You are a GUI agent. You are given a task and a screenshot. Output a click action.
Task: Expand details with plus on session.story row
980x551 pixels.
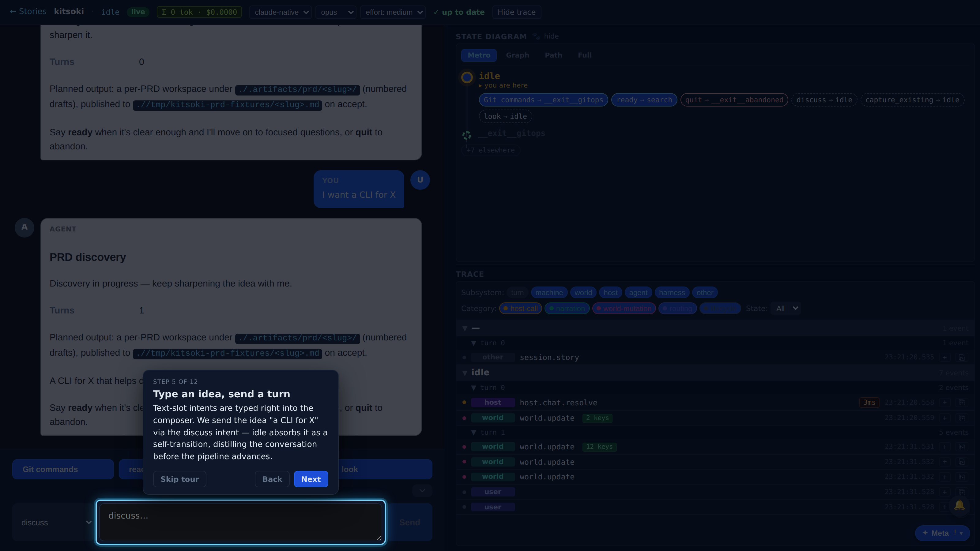944,357
